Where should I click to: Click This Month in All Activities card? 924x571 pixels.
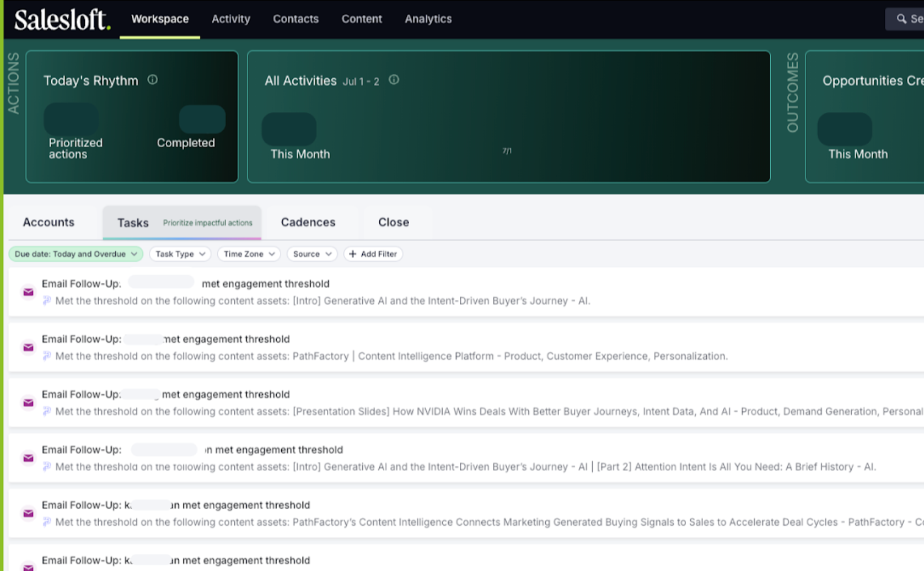coord(300,154)
